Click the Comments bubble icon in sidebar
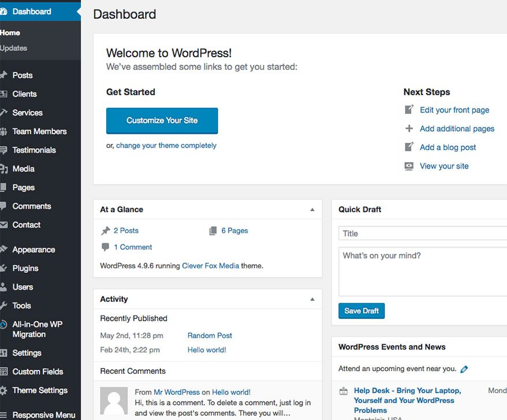 tap(3, 206)
